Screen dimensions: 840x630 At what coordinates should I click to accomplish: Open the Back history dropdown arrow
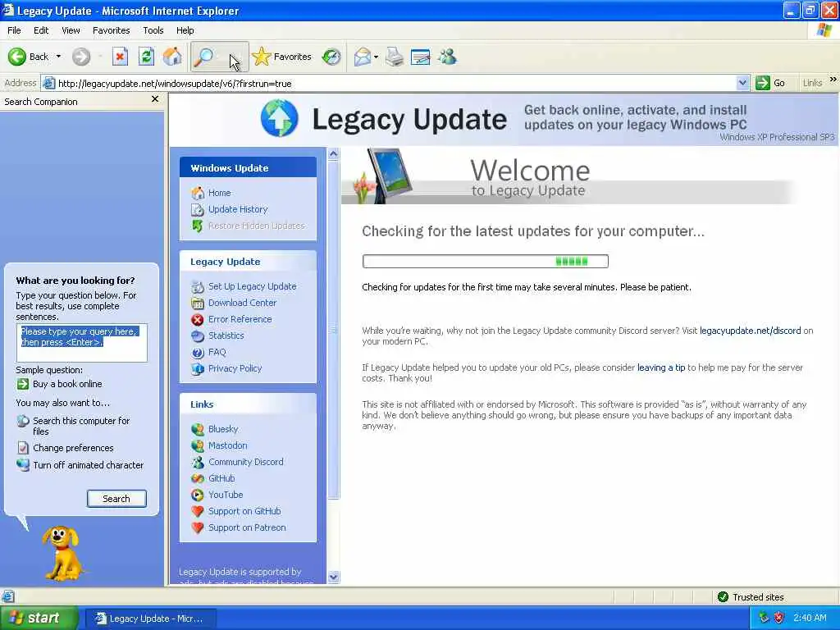[x=58, y=57]
